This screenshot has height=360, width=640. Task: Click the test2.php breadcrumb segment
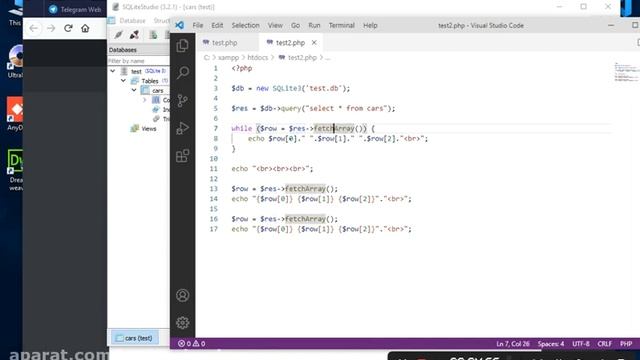coord(302,58)
